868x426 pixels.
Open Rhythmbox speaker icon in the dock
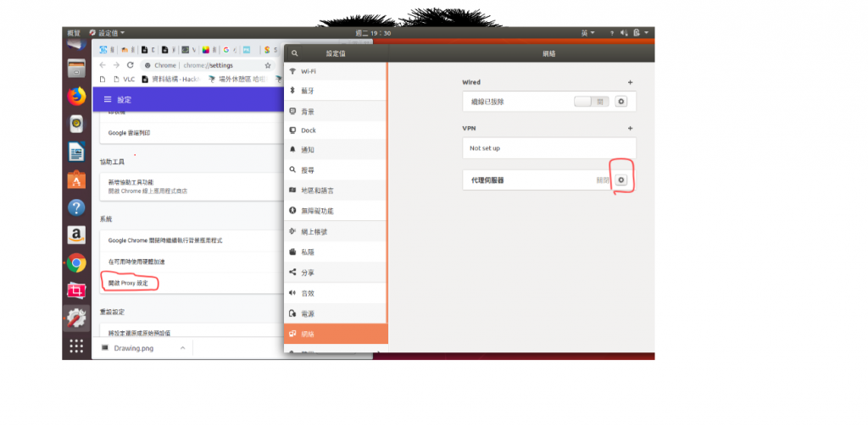pos(76,124)
